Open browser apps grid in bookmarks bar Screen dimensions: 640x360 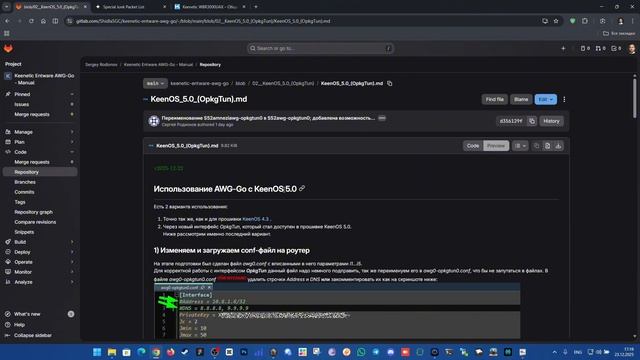pyautogui.click(x=7, y=33)
